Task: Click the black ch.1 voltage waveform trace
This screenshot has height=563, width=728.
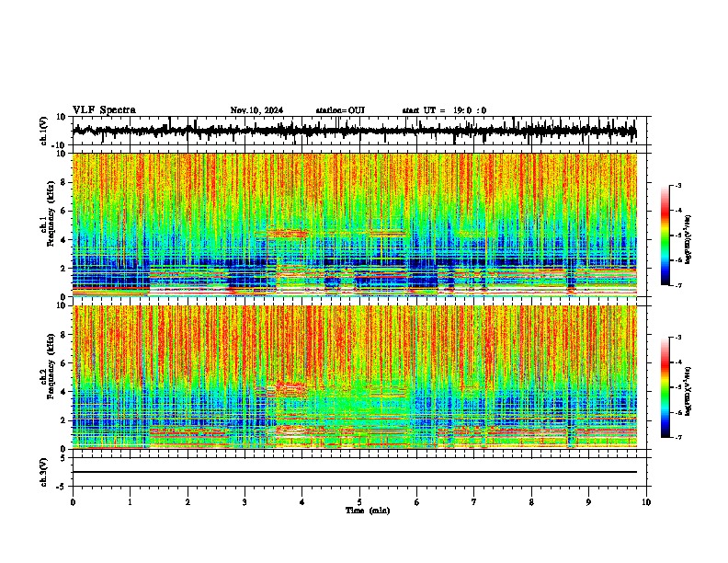Action: click(354, 131)
